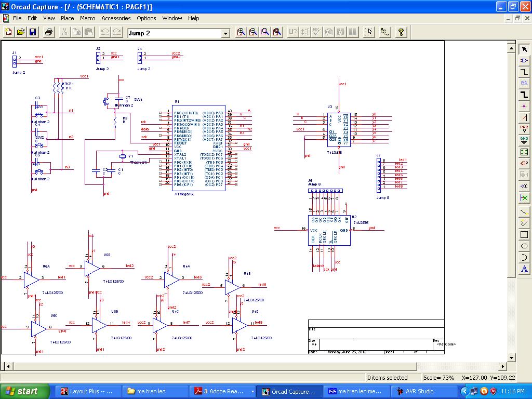
Task: Select the Place Arc tool
Action: pyautogui.click(x=524, y=258)
